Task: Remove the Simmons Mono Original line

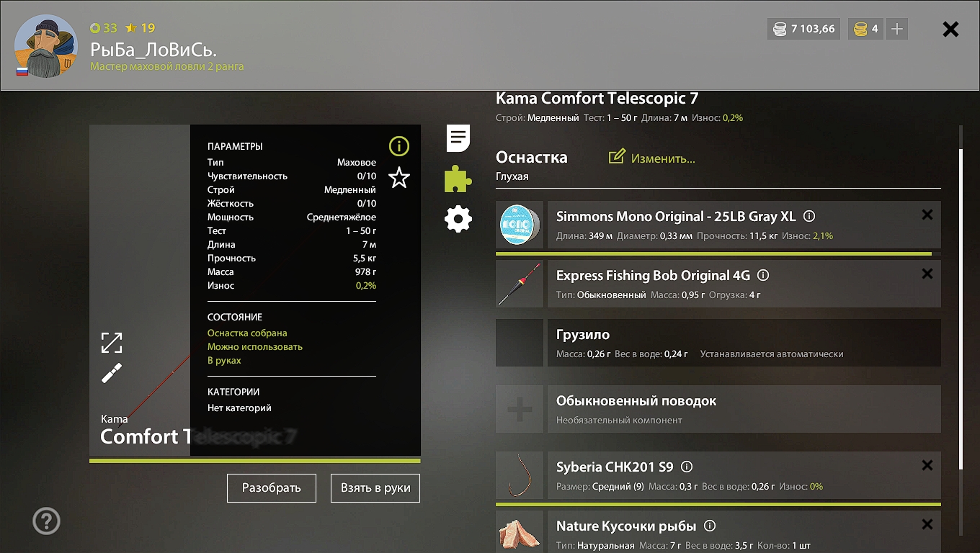Action: point(927,215)
